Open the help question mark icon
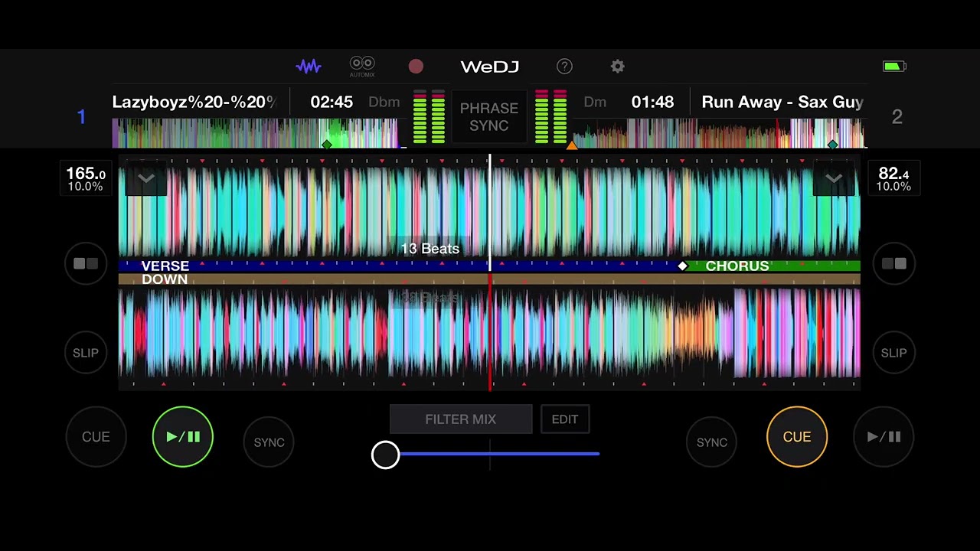The image size is (980, 551). coord(564,67)
